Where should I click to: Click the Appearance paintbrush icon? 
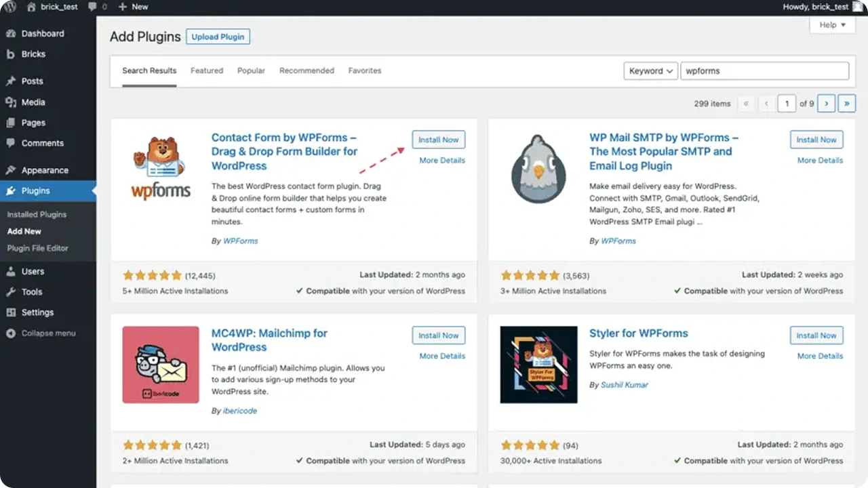11,170
